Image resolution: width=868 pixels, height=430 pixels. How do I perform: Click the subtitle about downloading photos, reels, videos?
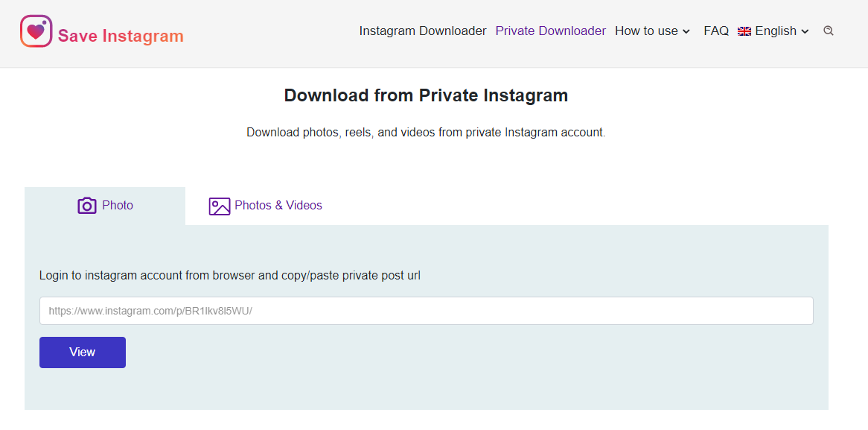click(x=426, y=133)
